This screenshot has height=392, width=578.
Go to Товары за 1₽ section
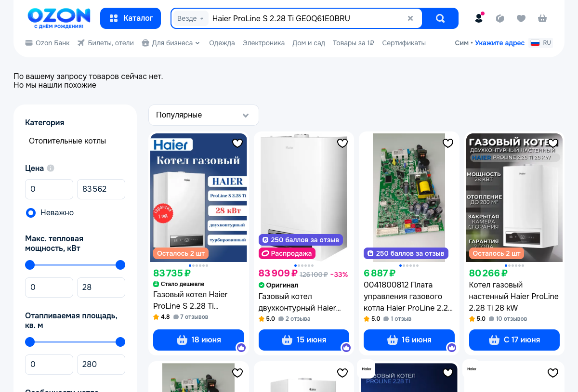(354, 43)
